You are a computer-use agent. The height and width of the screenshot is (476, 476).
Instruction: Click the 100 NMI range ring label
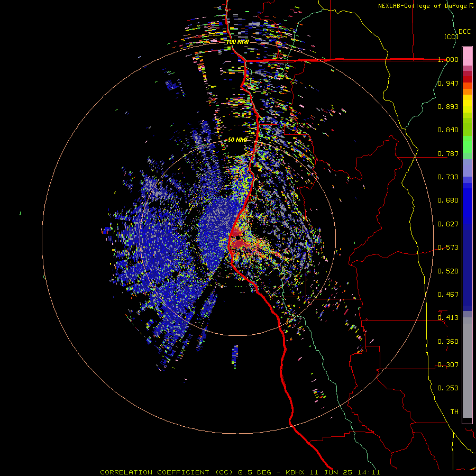pos(237,42)
